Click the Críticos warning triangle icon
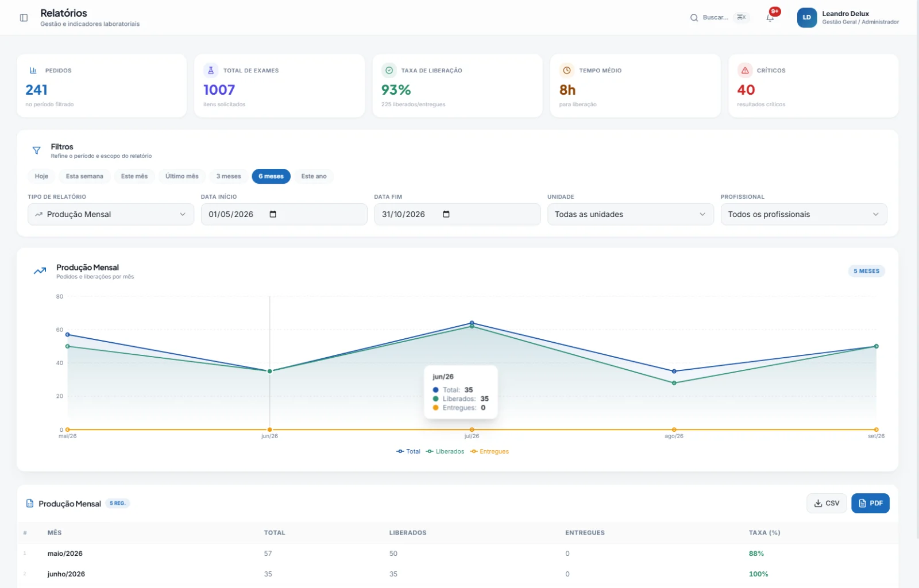Viewport: 919px width, 588px height. click(745, 70)
